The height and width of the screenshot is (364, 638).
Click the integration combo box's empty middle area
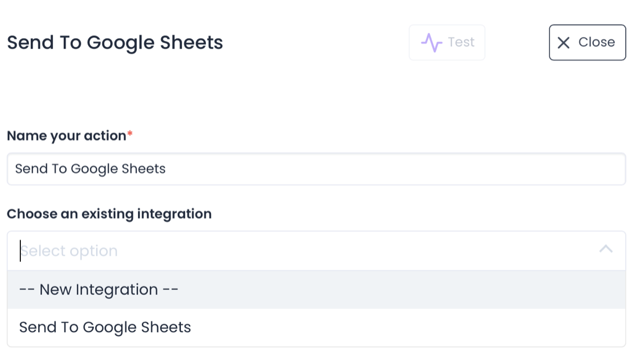click(348, 251)
